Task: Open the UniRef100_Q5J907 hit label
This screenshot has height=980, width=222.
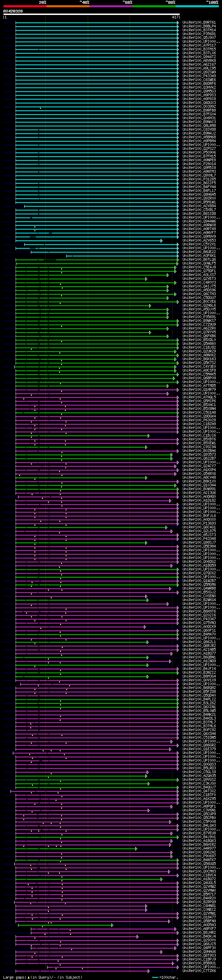Action: 199,38
